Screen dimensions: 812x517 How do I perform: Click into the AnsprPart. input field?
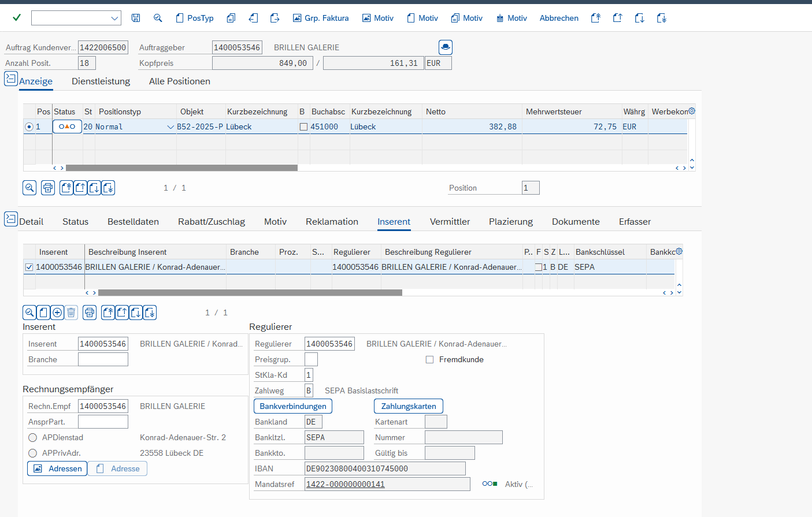click(103, 422)
